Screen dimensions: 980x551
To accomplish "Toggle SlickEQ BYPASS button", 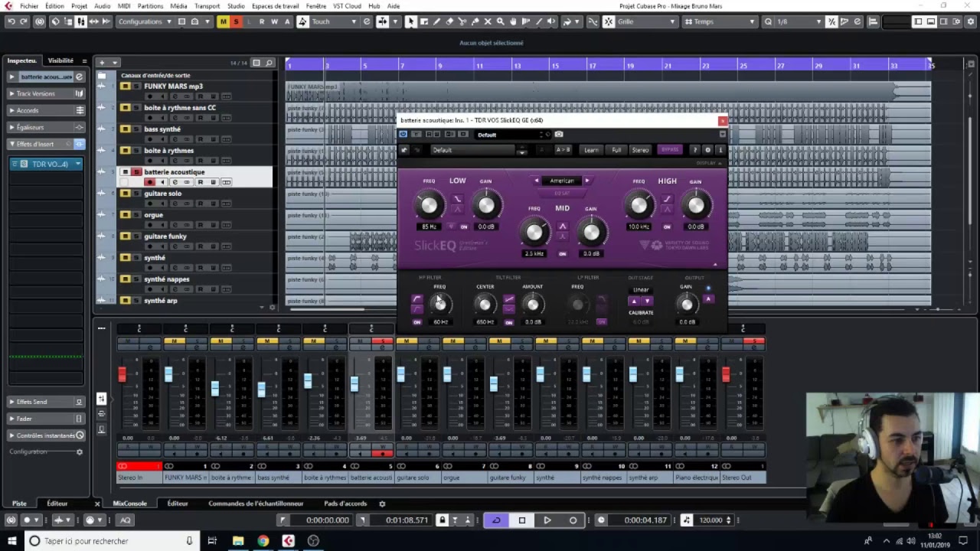I will 670,150.
